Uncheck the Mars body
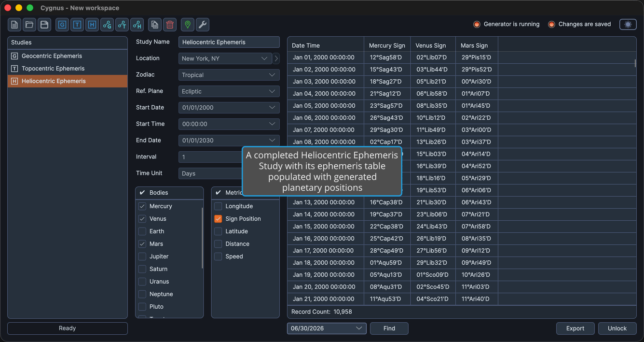Screen dimensions: 644x342 142,244
